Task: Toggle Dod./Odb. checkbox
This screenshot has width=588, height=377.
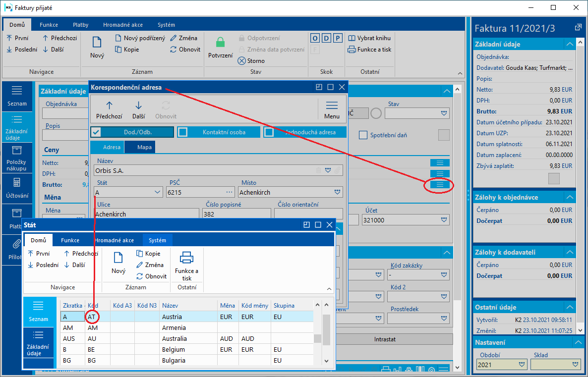Action: (x=96, y=132)
